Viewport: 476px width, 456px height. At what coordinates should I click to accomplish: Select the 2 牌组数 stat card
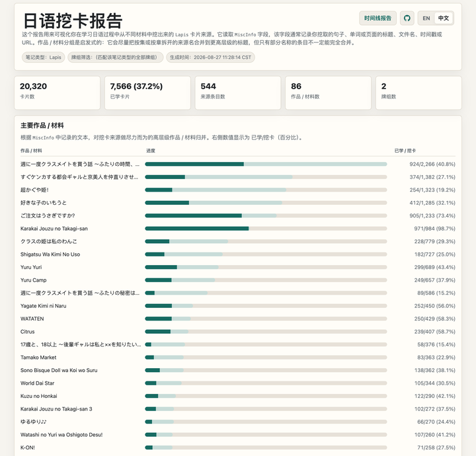(418, 93)
